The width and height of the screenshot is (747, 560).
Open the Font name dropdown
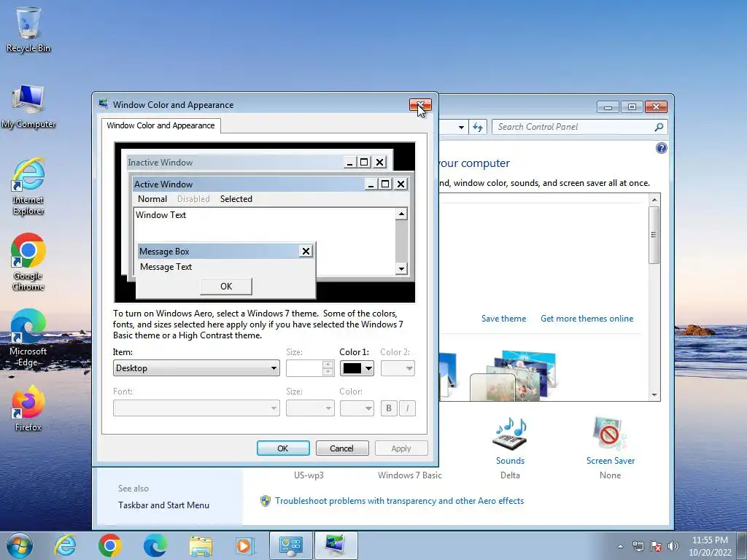(196, 408)
